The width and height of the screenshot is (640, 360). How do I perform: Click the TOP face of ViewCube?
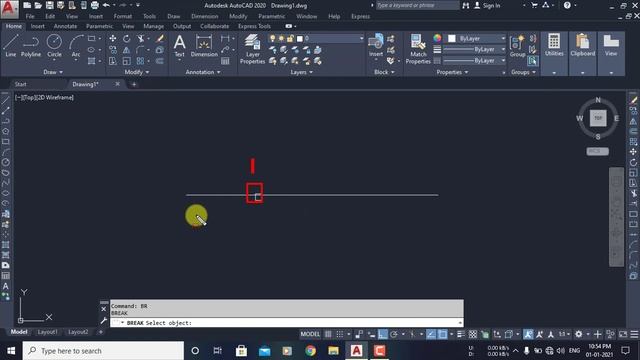(598, 118)
